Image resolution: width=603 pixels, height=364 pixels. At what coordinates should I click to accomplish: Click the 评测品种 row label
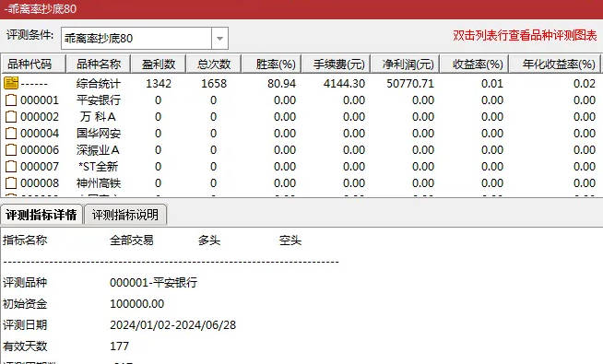pyautogui.click(x=25, y=283)
